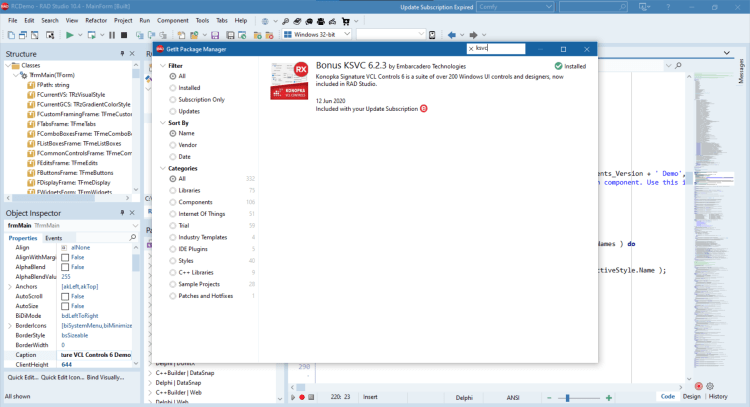Image resolution: width=750 pixels, height=407 pixels.
Task: Select the Components category
Action: tap(173, 202)
